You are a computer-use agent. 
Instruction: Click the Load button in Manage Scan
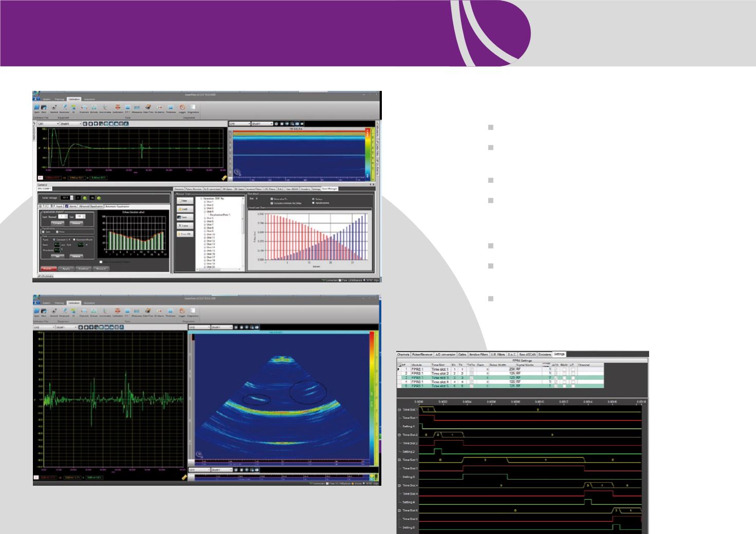pos(185,209)
